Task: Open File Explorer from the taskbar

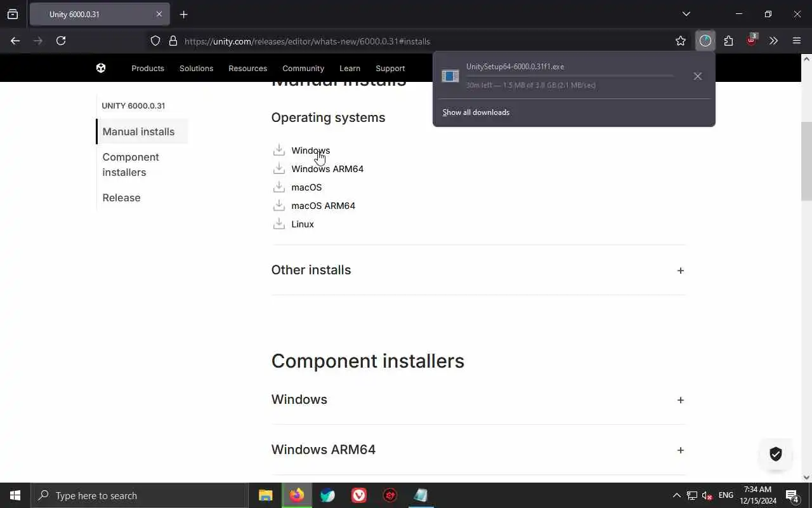Action: point(265,495)
